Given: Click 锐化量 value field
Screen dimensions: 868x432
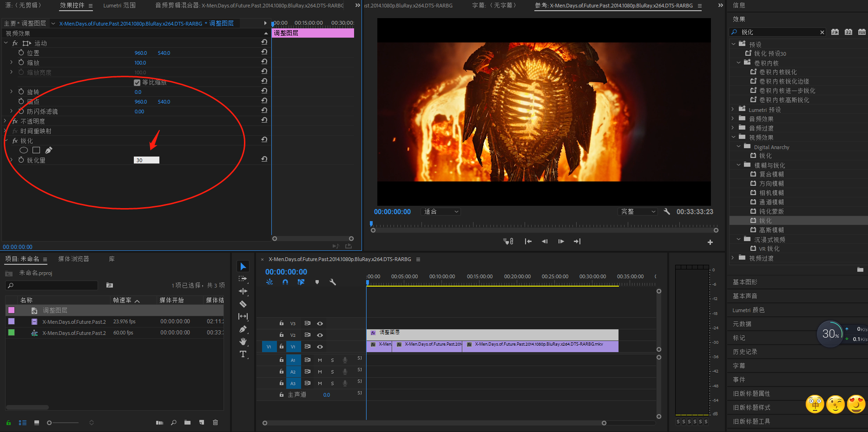Looking at the screenshot, I should (x=146, y=160).
